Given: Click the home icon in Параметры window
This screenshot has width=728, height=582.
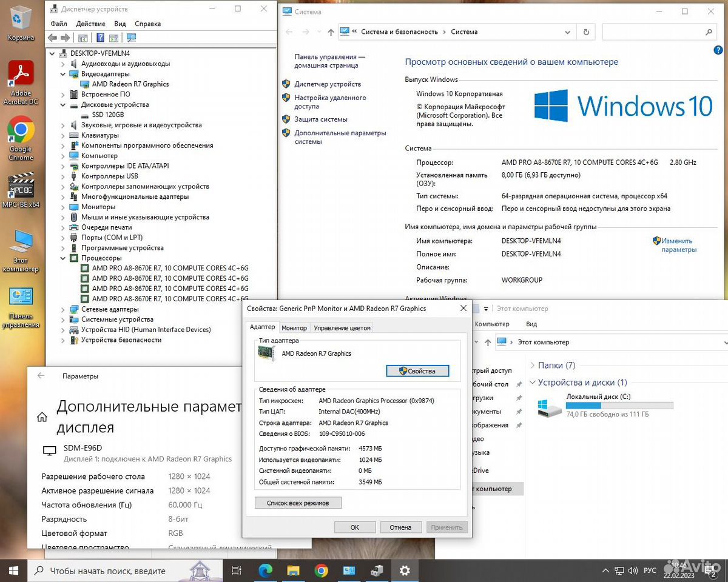Looking at the screenshot, I should 42,416.
